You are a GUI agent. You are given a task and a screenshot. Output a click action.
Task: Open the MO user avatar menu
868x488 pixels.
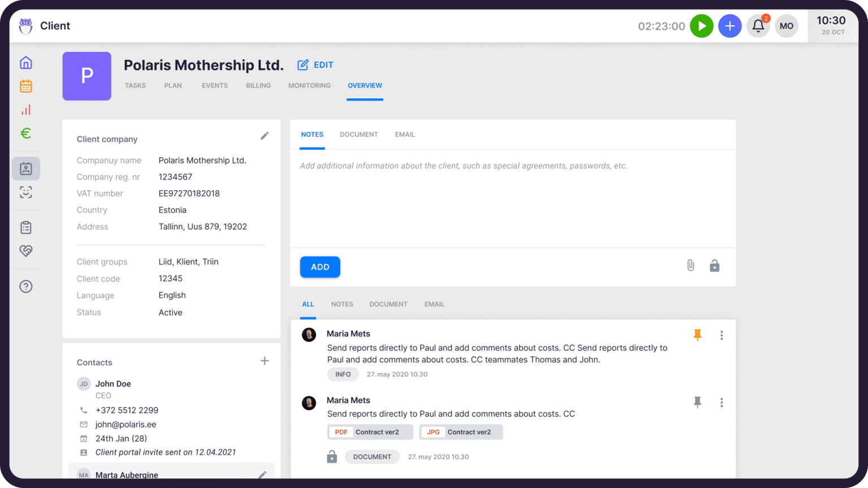pyautogui.click(x=787, y=26)
